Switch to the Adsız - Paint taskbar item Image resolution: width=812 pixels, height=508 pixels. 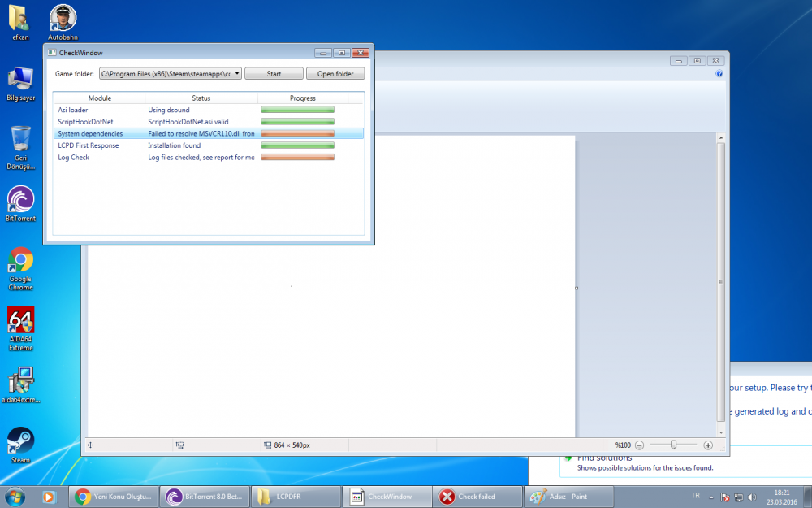pyautogui.click(x=569, y=497)
